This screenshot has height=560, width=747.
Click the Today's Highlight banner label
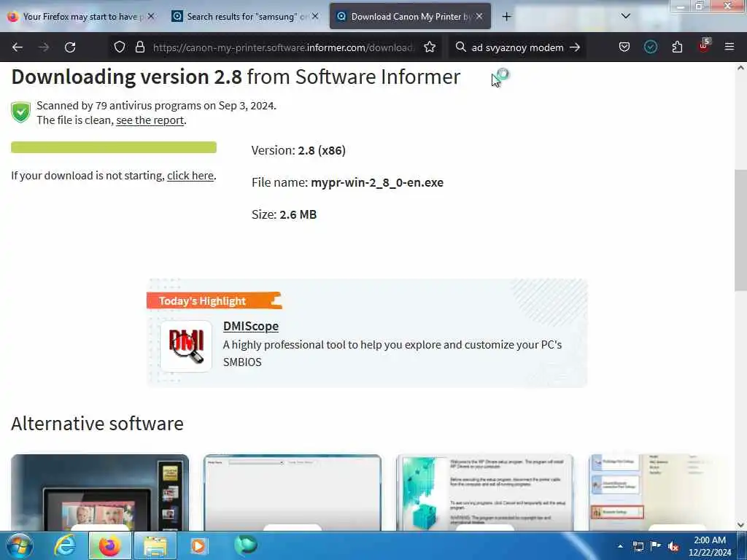[214, 300]
